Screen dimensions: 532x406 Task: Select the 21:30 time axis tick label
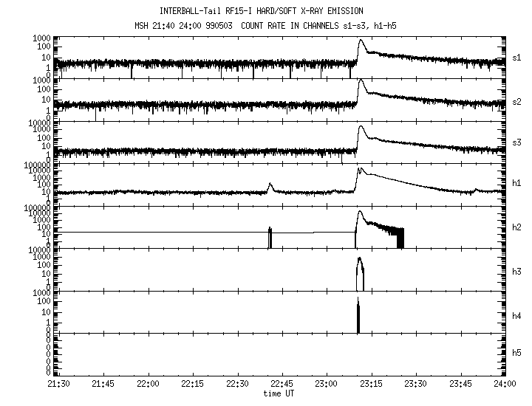59,384
